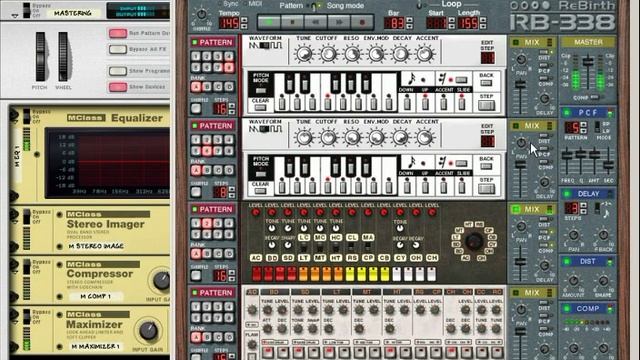Click Clear button on the top synth
This screenshot has width=640, height=360.
click(260, 108)
